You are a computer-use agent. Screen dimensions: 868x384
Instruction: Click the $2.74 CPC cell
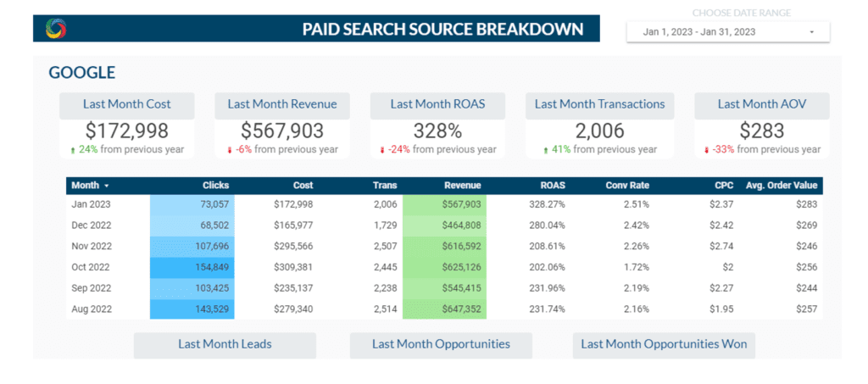tap(722, 246)
